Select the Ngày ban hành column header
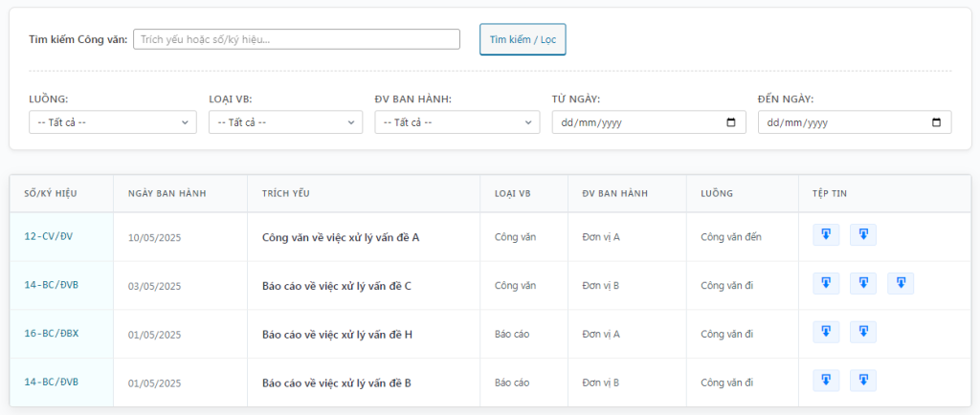The height and width of the screenshot is (415, 980). pos(167,193)
